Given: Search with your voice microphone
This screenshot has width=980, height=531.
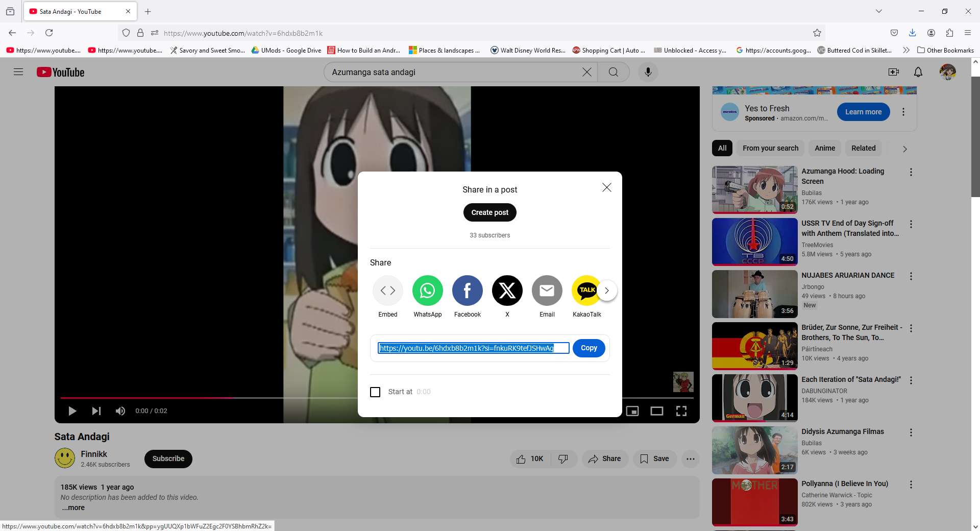Looking at the screenshot, I should click(648, 72).
